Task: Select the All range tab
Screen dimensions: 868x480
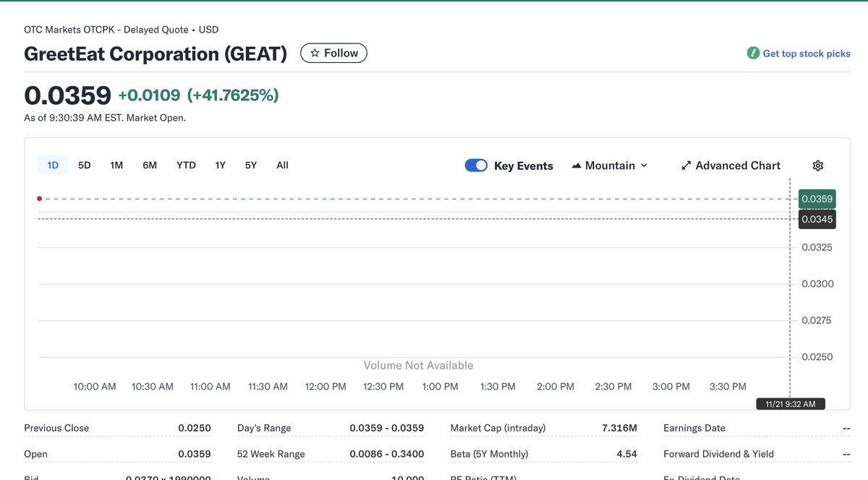Action: tap(282, 165)
